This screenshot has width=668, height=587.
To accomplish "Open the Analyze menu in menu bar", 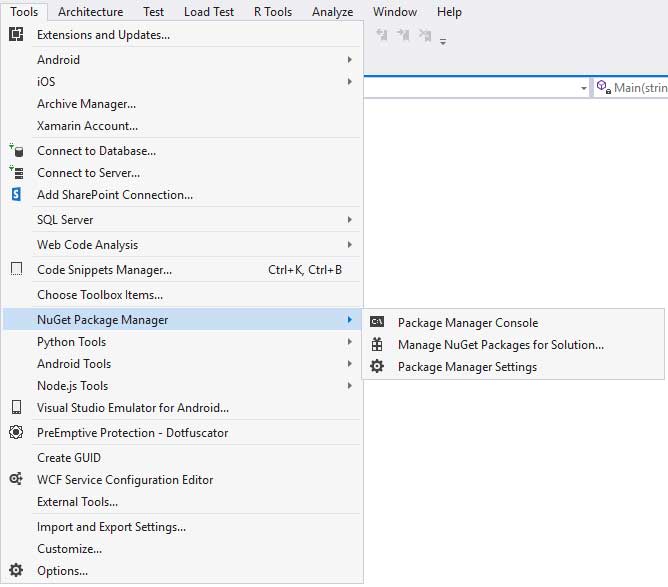I will (332, 12).
